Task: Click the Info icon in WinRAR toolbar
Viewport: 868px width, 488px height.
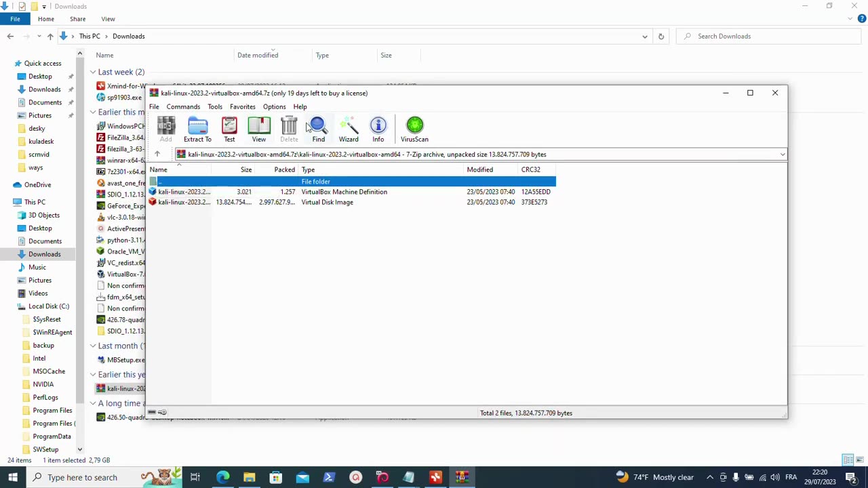Action: (378, 129)
